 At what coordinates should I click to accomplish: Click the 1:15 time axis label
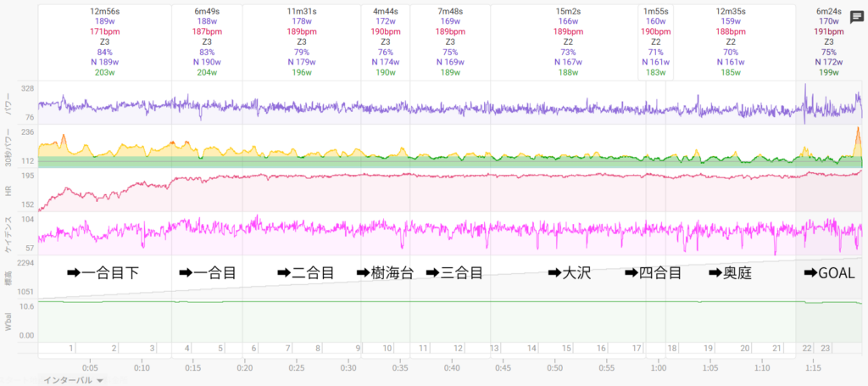[814, 367]
